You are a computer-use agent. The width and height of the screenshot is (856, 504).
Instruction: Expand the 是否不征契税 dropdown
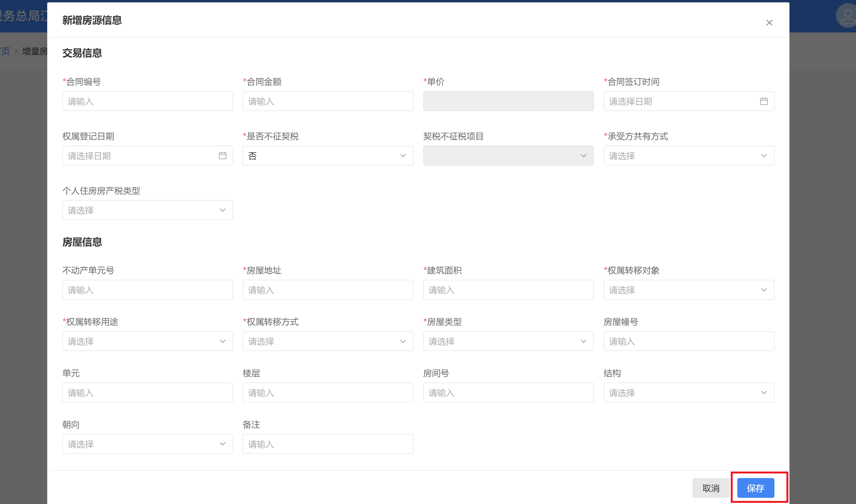327,156
